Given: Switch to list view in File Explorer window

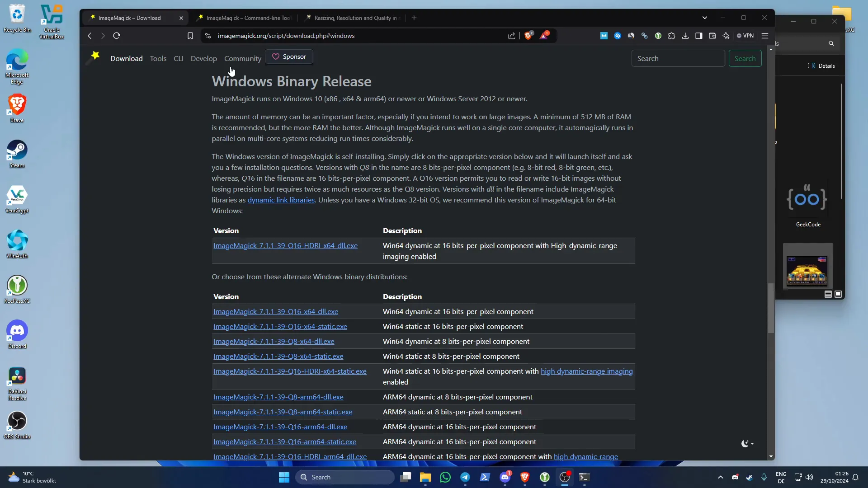Looking at the screenshot, I should [x=828, y=294].
